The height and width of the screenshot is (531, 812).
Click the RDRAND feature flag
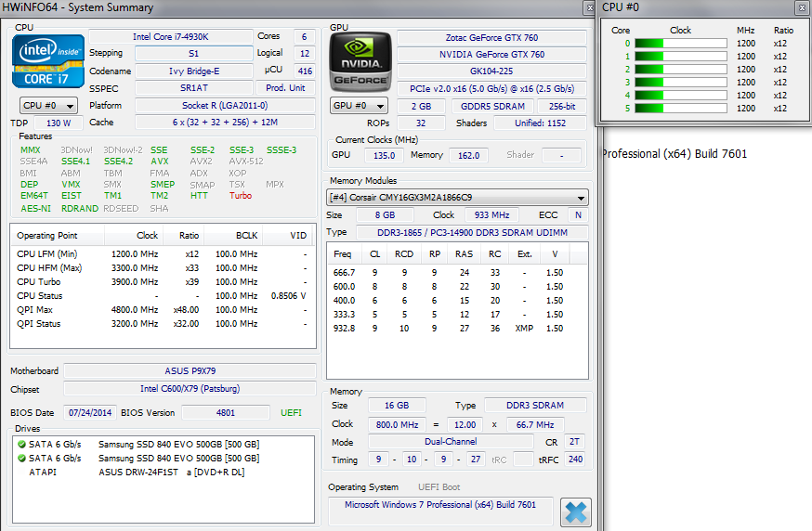80,209
